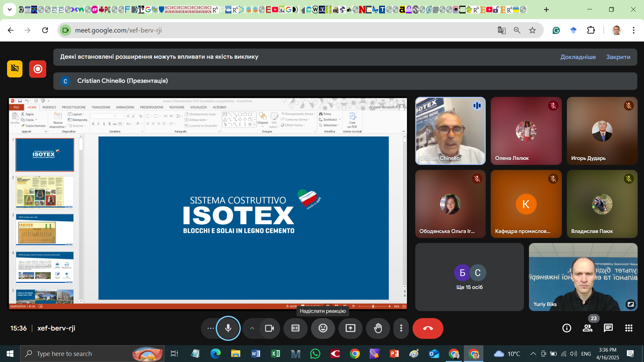Open ANIMAZIONI tab in shared PowerPoint
Viewport: 644px width, 362px height.
pos(125,107)
